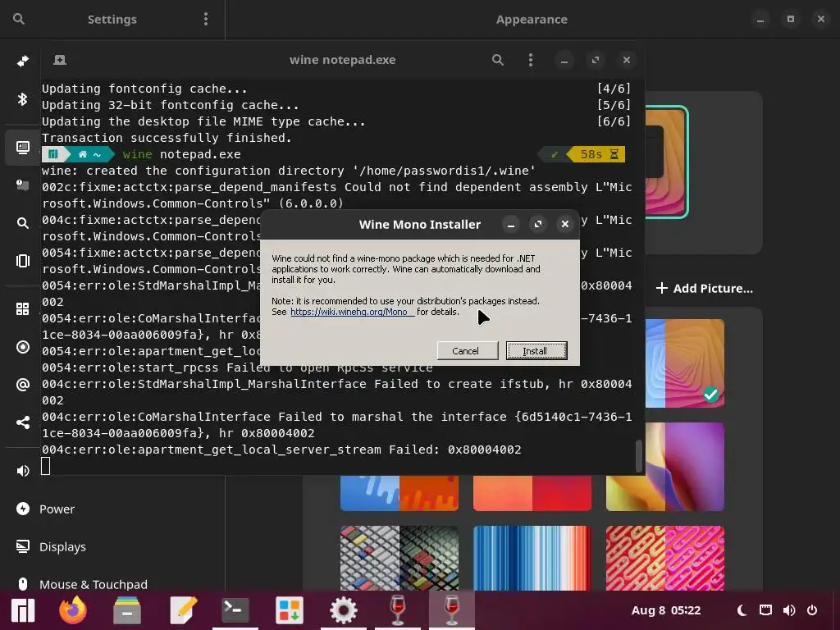This screenshot has height=630, width=840.
Task: Click Install in Wine Mono Installer
Action: click(536, 351)
